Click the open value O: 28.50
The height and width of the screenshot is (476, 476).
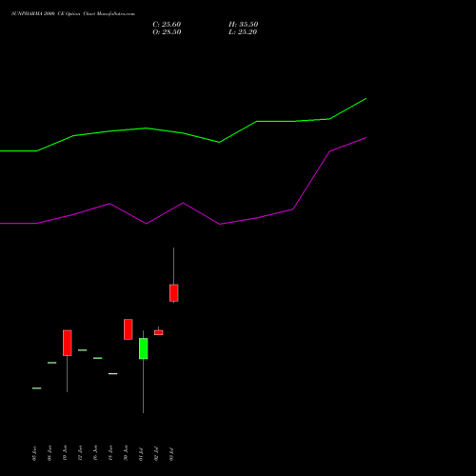[x=167, y=32]
